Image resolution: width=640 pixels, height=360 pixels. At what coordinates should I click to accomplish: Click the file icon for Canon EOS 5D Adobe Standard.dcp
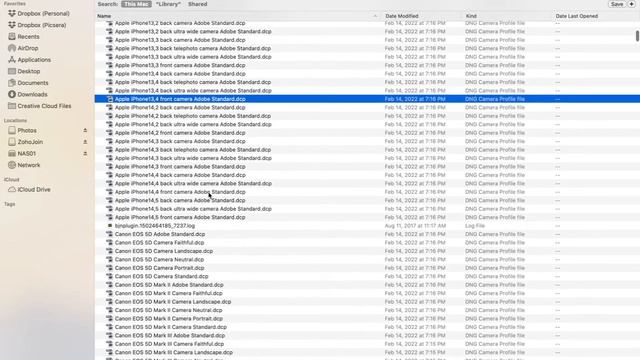[x=109, y=234]
